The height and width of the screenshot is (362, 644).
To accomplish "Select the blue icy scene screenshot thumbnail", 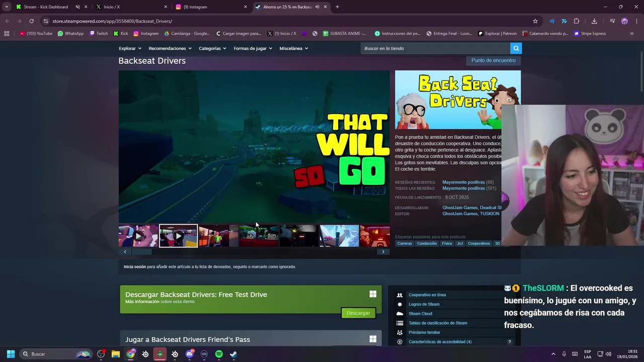I will [339, 236].
